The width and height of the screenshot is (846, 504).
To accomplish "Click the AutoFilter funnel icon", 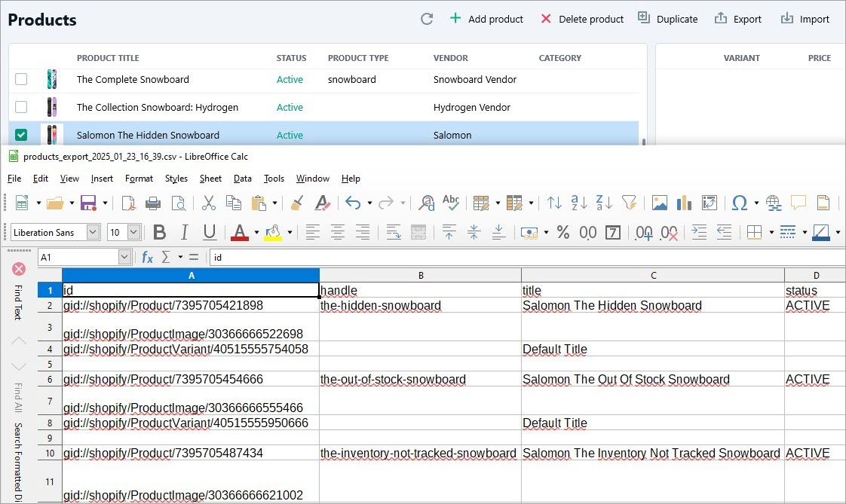I will click(x=629, y=203).
